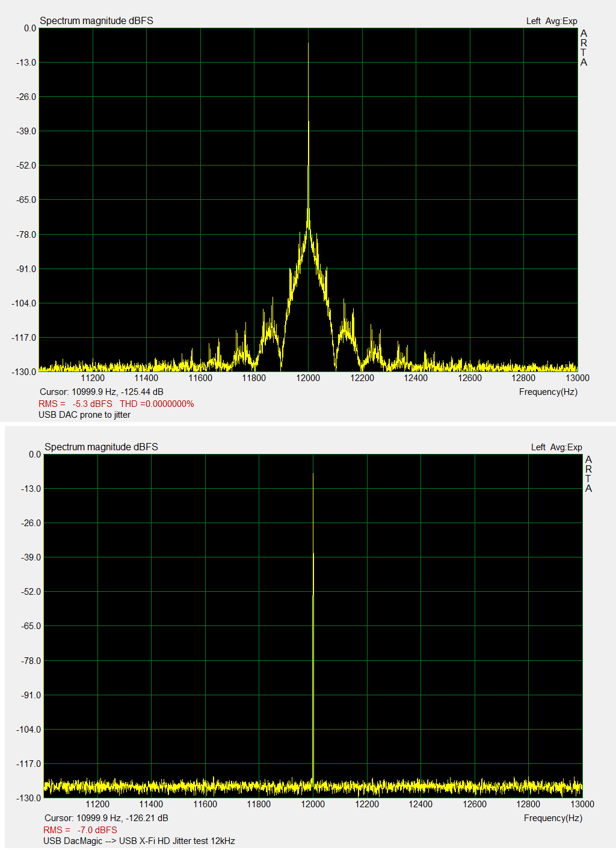The image size is (616, 850).
Task: Click "Frequency(Hz)" axis label under lower graph
Action: (x=553, y=818)
